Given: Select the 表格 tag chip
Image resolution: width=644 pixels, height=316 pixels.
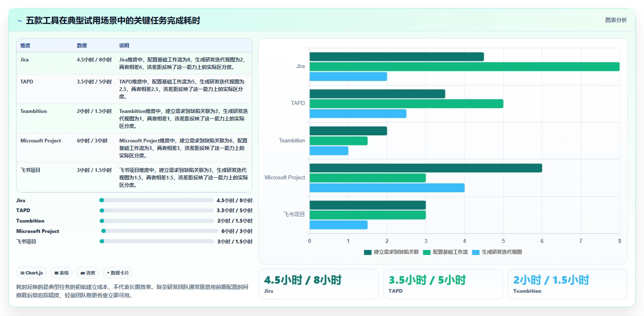Looking at the screenshot, I should 61,273.
